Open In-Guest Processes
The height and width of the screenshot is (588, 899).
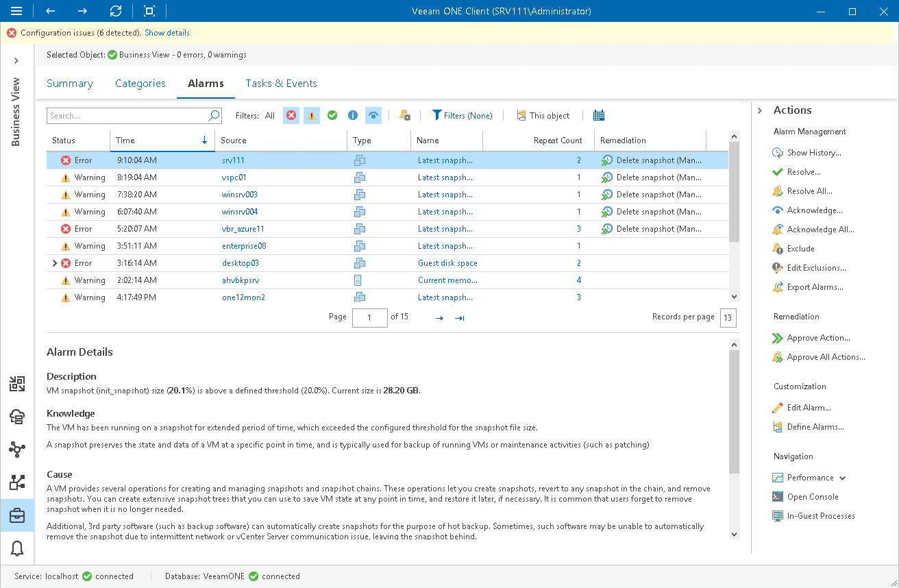click(x=813, y=516)
